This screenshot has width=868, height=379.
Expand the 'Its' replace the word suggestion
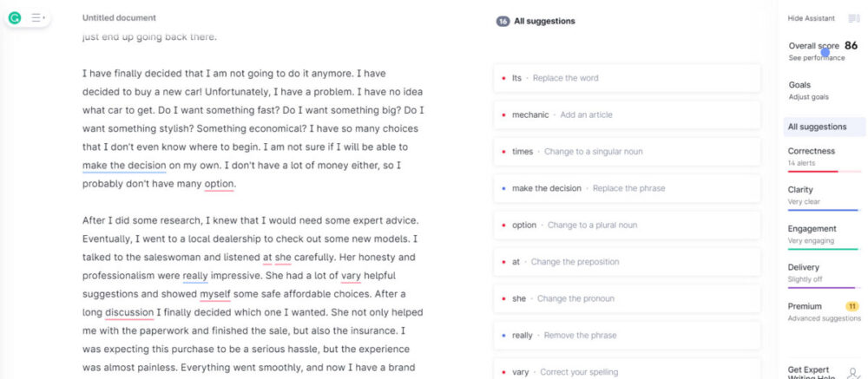click(x=627, y=78)
